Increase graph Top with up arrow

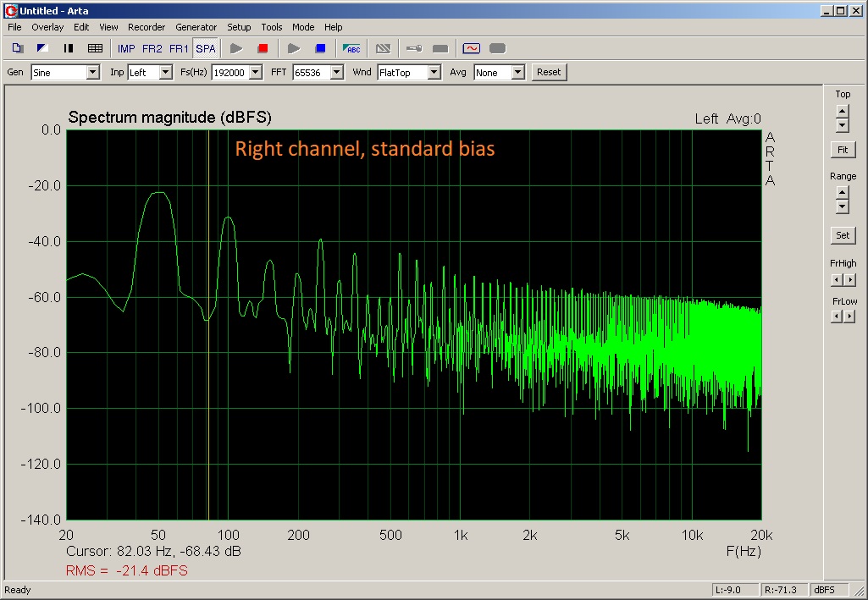click(x=842, y=111)
